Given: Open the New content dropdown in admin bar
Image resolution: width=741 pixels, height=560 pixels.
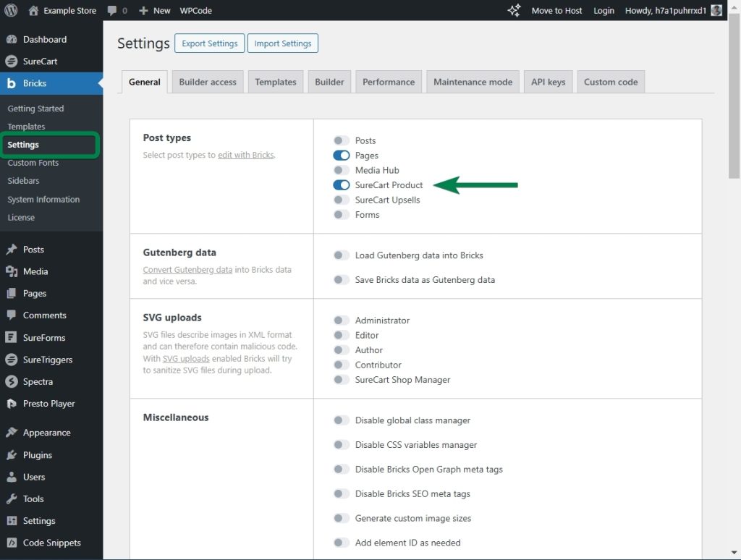Looking at the screenshot, I should click(x=154, y=10).
